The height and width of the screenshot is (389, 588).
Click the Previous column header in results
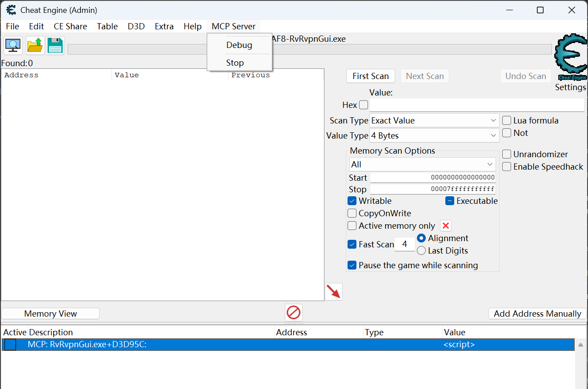click(x=276, y=75)
